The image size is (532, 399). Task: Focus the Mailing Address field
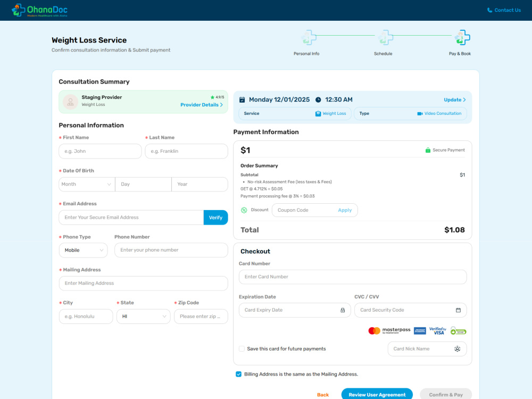143,284
